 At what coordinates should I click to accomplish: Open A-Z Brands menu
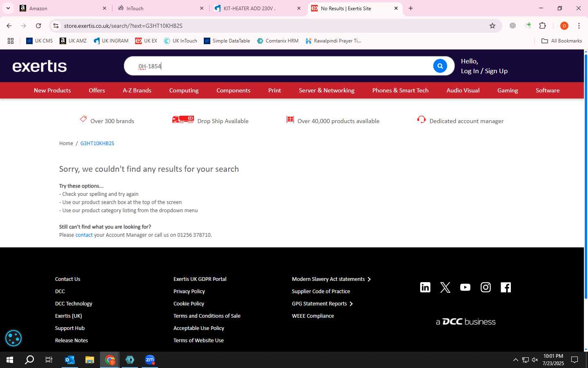pyautogui.click(x=137, y=90)
